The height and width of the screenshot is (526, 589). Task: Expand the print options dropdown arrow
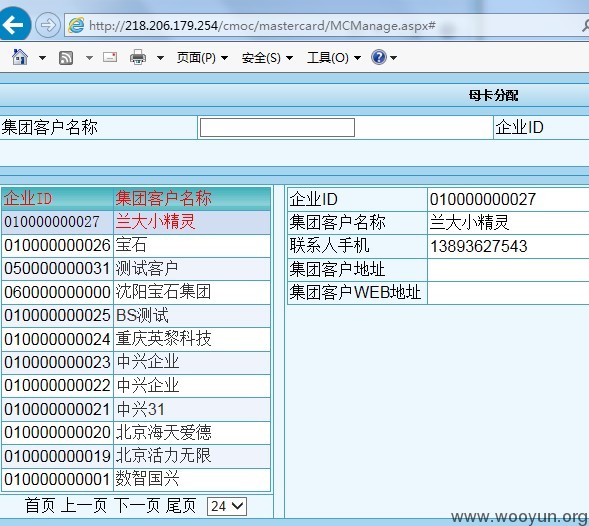point(160,58)
